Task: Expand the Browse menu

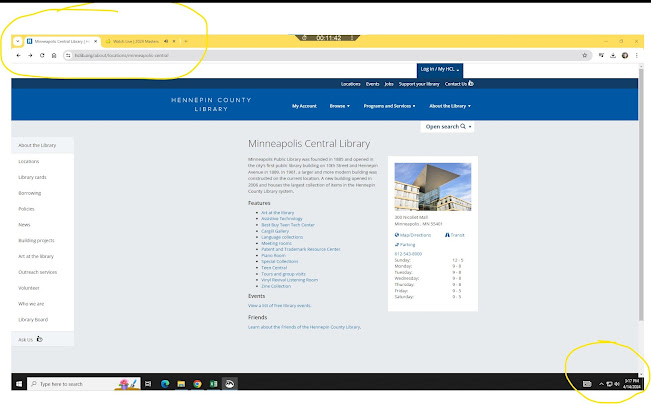Action: (339, 106)
